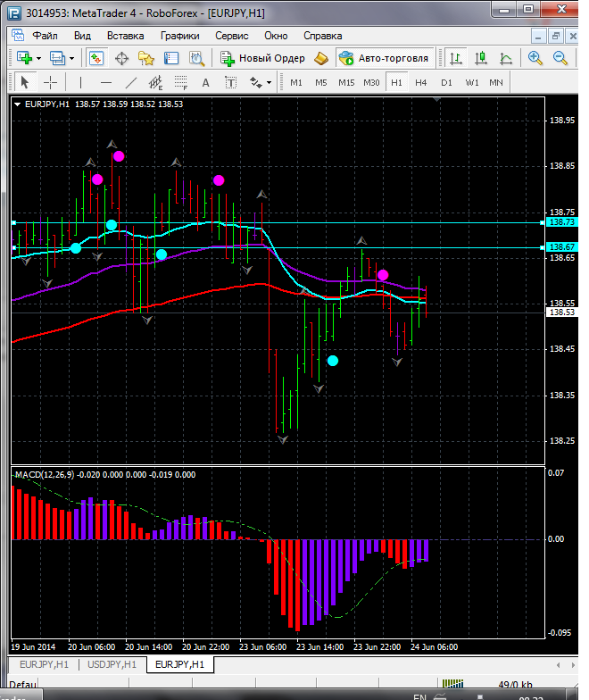Expand the new chart dropdown arrow

point(39,58)
